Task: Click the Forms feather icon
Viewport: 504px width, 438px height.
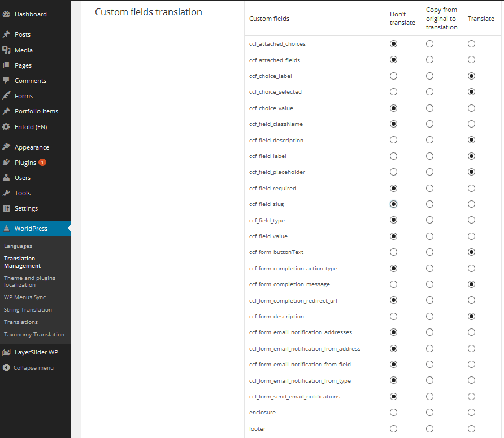Action: click(x=6, y=96)
